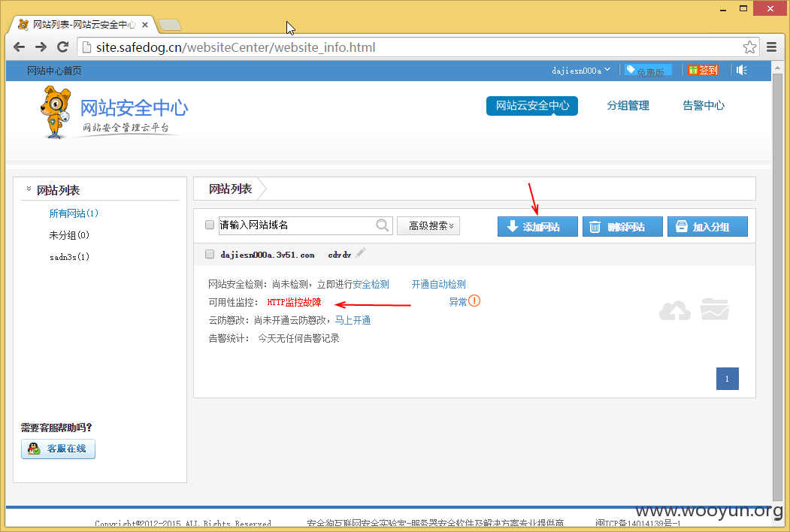Click the vertical page scrollbar
The height and width of the screenshot is (532, 790).
pyautogui.click(x=777, y=287)
